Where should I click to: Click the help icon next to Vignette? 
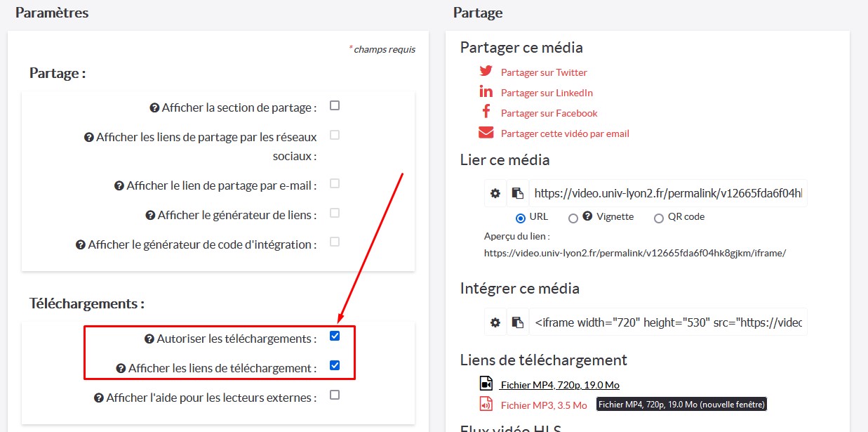click(587, 216)
